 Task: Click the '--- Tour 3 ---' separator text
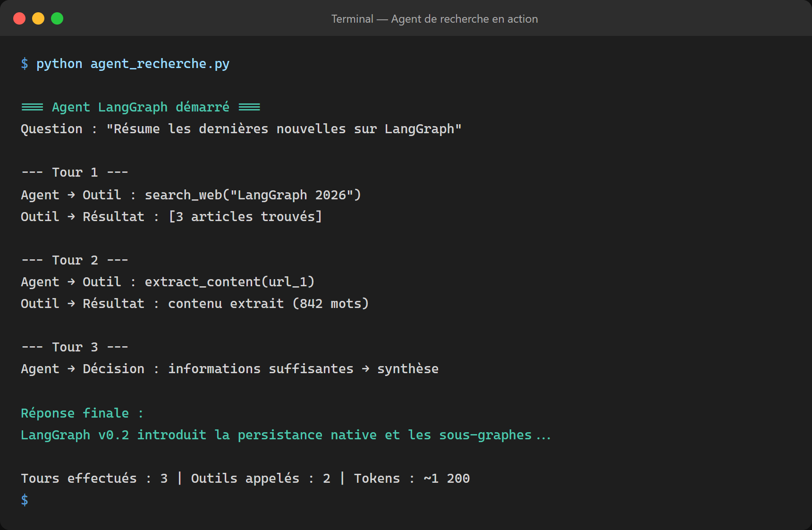(75, 347)
